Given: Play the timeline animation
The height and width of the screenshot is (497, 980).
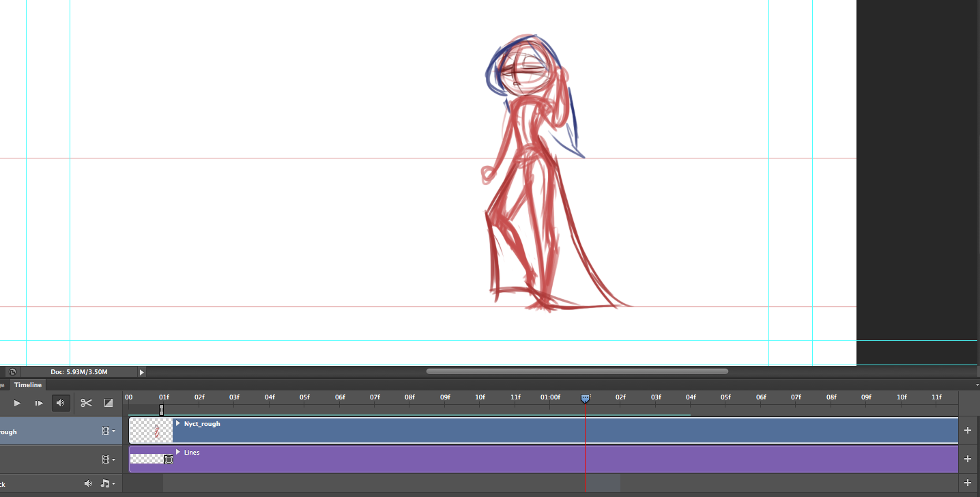Looking at the screenshot, I should click(17, 403).
